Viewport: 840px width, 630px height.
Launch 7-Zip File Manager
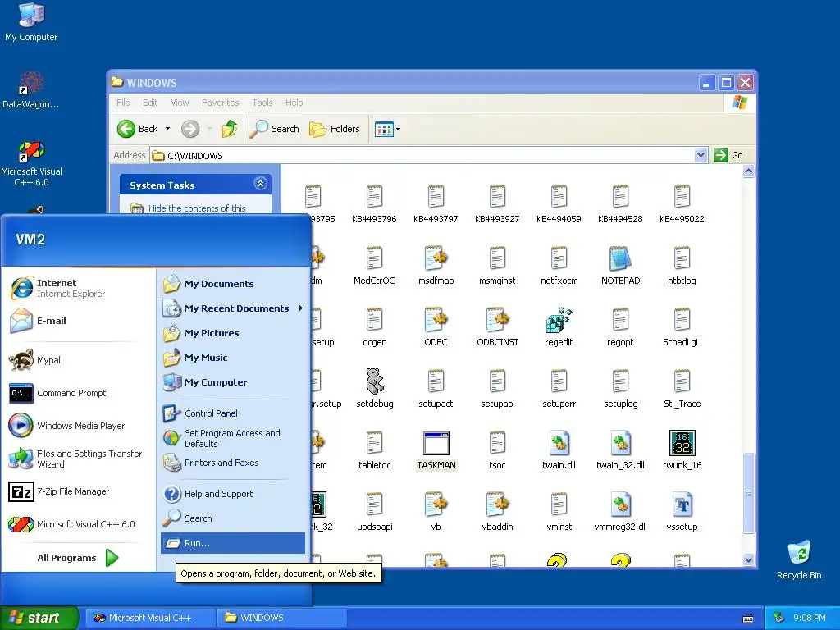point(59,491)
